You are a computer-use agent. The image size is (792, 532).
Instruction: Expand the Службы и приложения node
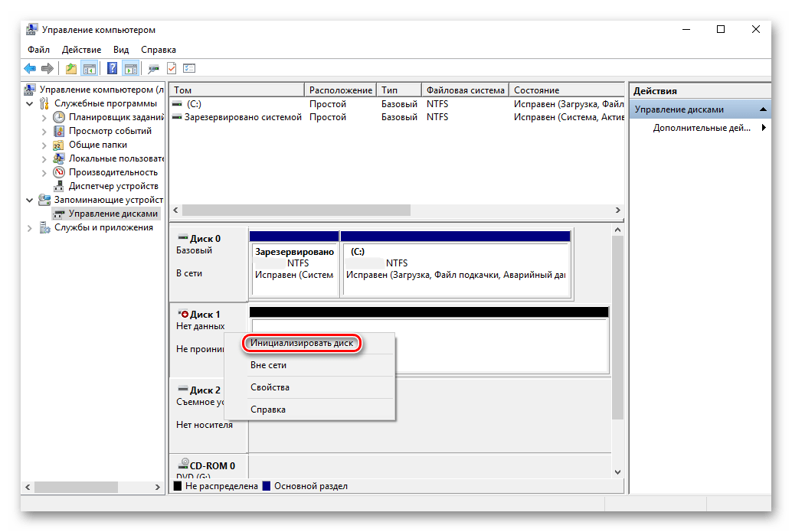tap(30, 228)
